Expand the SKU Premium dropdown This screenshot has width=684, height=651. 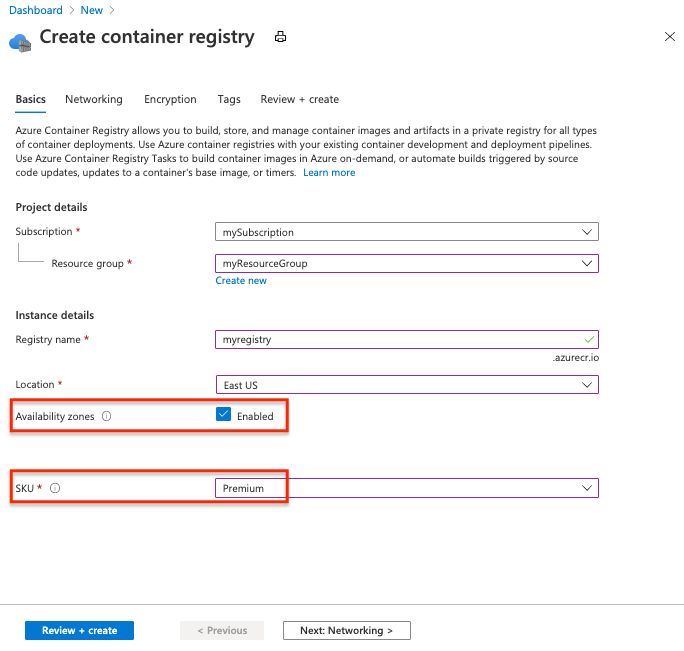point(406,488)
